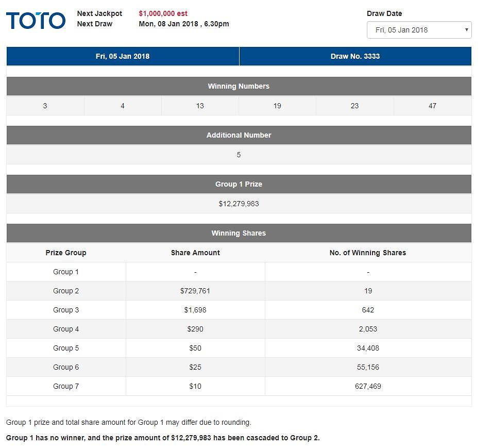Click the additional number 5

[x=239, y=155]
